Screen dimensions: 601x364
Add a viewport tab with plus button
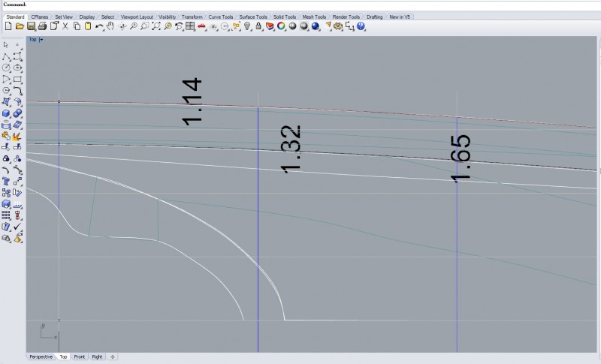click(x=112, y=356)
